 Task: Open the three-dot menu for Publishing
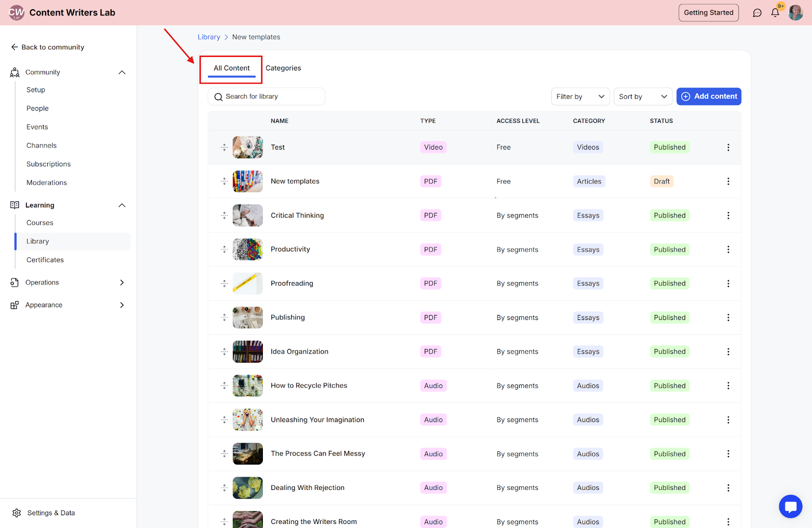[x=728, y=318]
